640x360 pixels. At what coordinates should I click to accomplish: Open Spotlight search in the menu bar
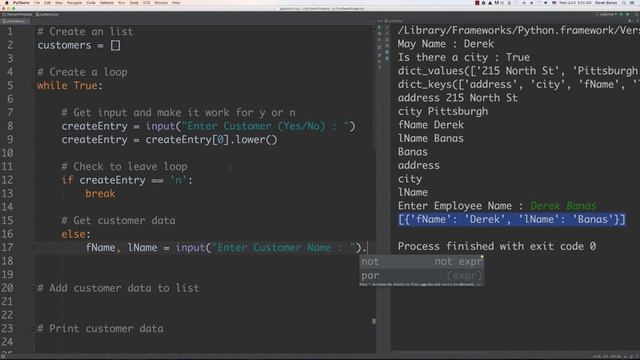[624, 3]
